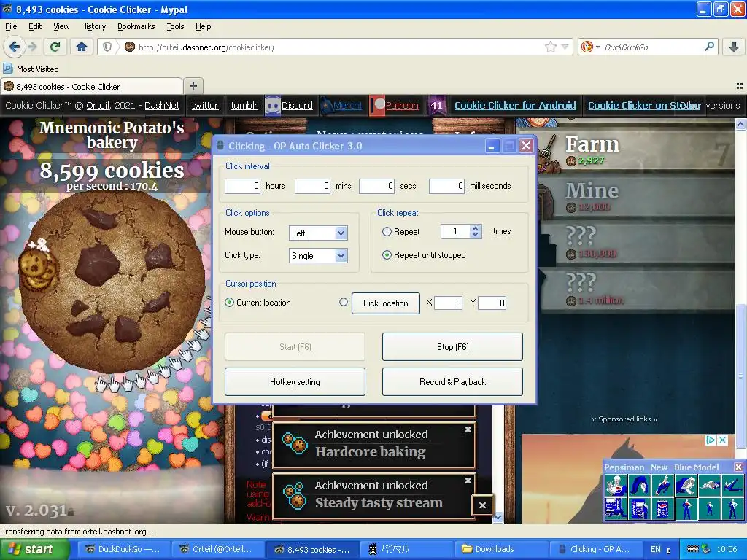Image resolution: width=747 pixels, height=560 pixels.
Task: Decrease repeat times with down arrow
Action: (x=474, y=234)
